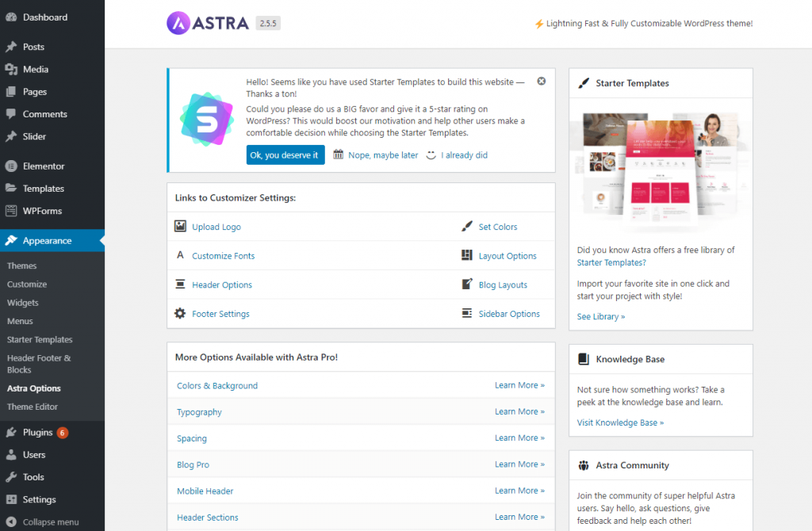Click the Pages icon in sidebar
The image size is (812, 531).
(x=11, y=92)
